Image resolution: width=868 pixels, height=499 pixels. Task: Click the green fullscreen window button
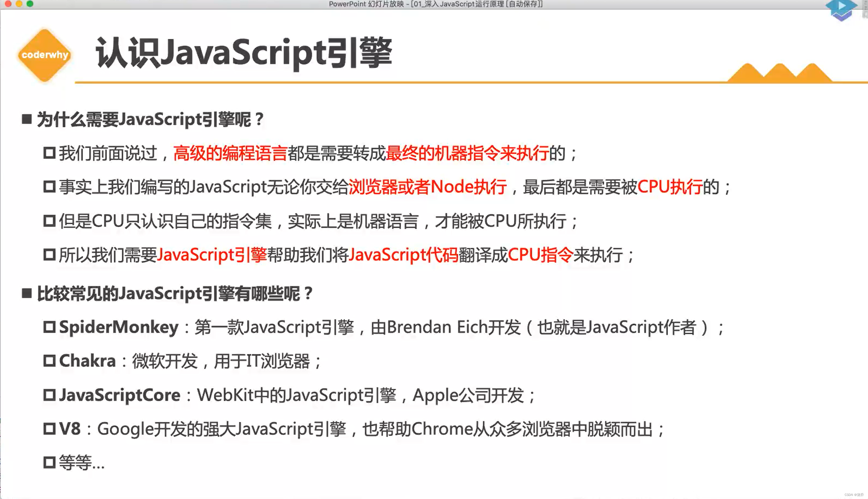pyautogui.click(x=30, y=4)
